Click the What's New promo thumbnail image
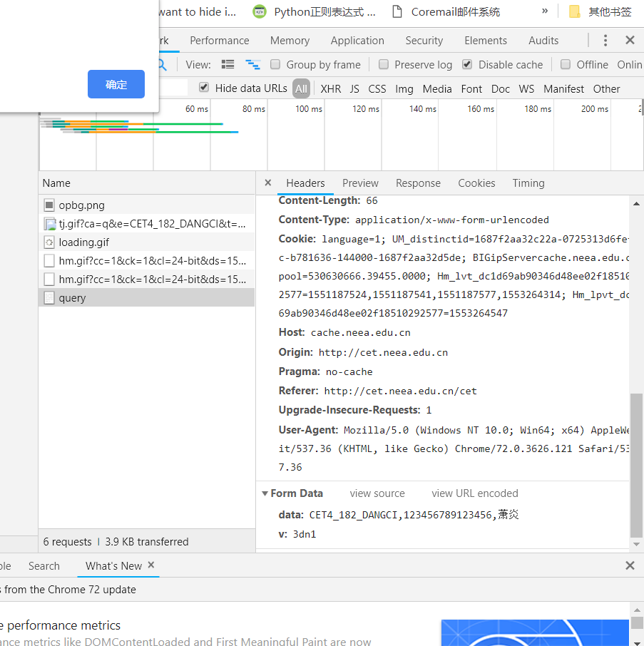Screen dimensions: 644x646 tap(535, 632)
